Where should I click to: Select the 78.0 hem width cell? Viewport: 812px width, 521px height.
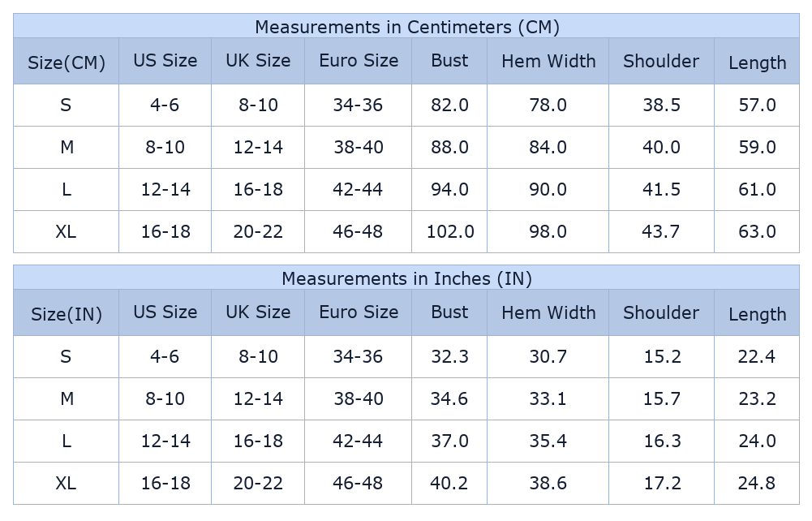(548, 105)
